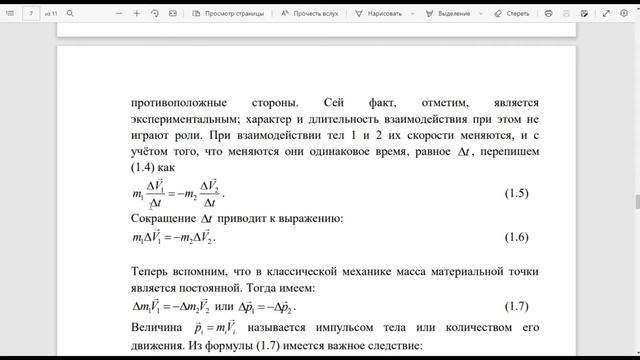Click the word Сокращение in the text
This screenshot has height=360, width=640.
(x=163, y=218)
